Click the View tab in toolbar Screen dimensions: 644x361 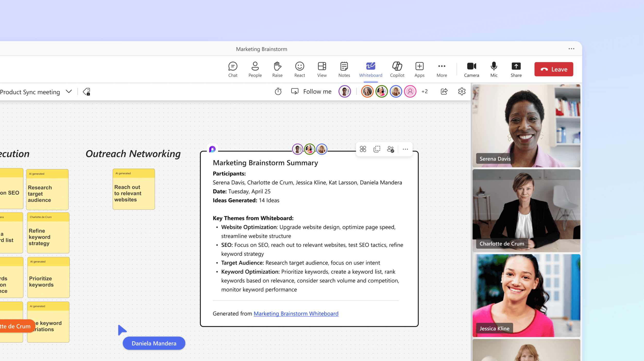point(321,69)
